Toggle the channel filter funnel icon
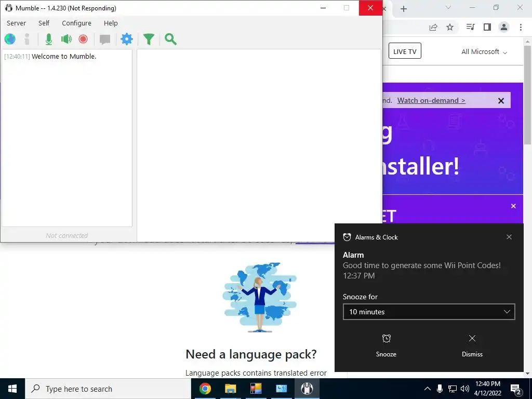The image size is (532, 399). (x=149, y=39)
